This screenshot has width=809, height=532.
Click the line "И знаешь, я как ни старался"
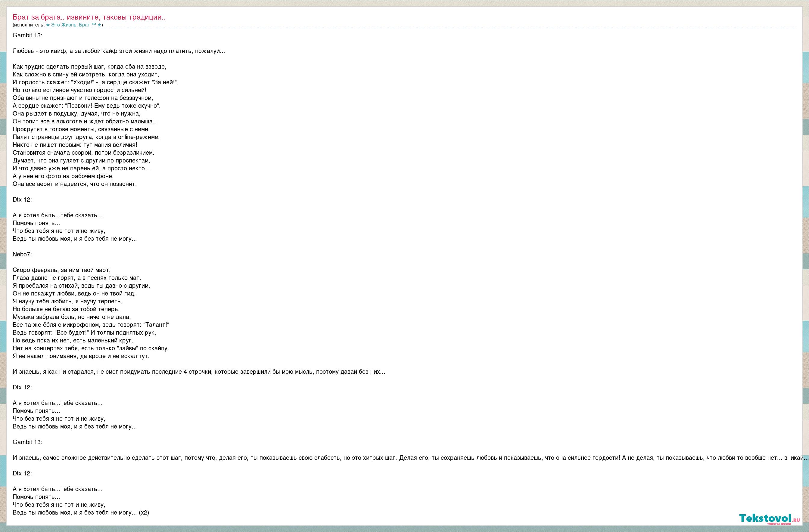pyautogui.click(x=199, y=372)
